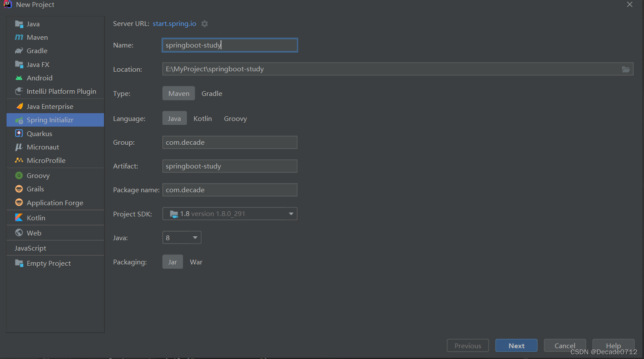Click the Java FX folder icon
Screen dimensions: 644x359
tap(19, 64)
